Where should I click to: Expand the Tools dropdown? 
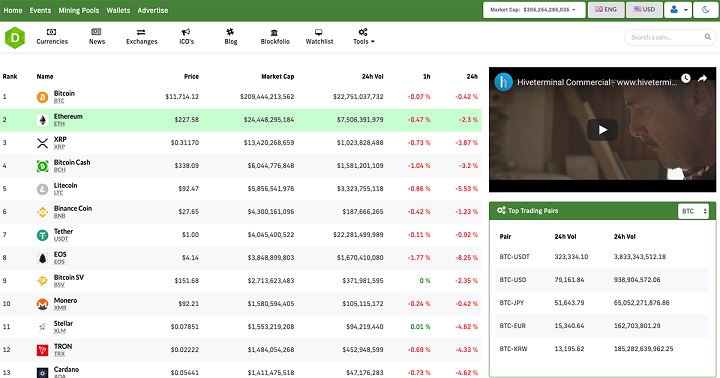[364, 37]
